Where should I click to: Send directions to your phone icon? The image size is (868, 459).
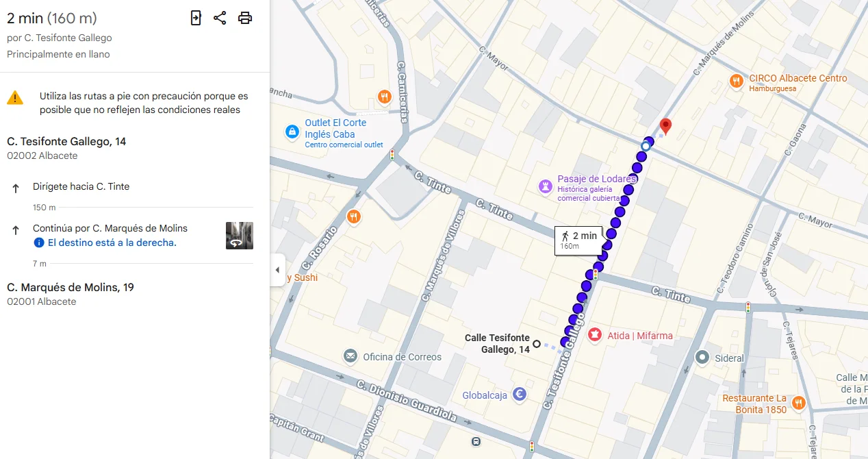point(196,18)
